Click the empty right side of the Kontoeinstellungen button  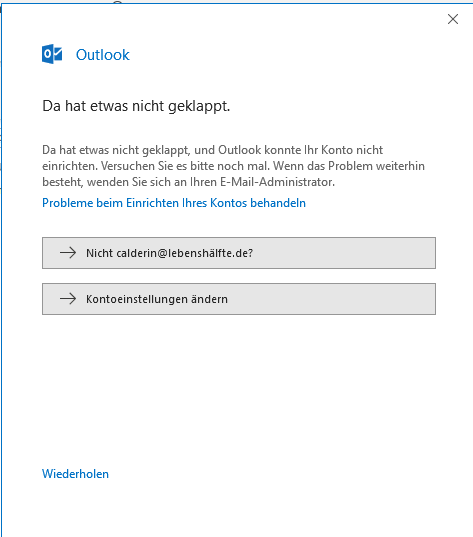point(332,299)
